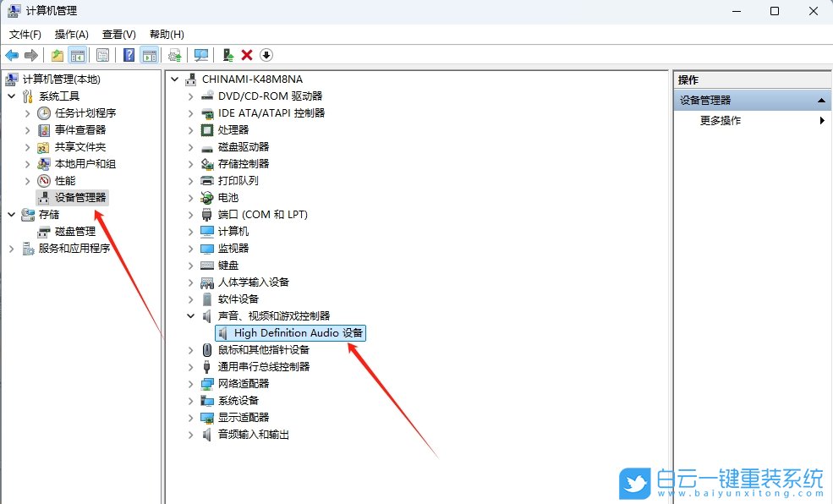Click the export list folder icon
This screenshot has width=833, height=504.
coord(57,54)
